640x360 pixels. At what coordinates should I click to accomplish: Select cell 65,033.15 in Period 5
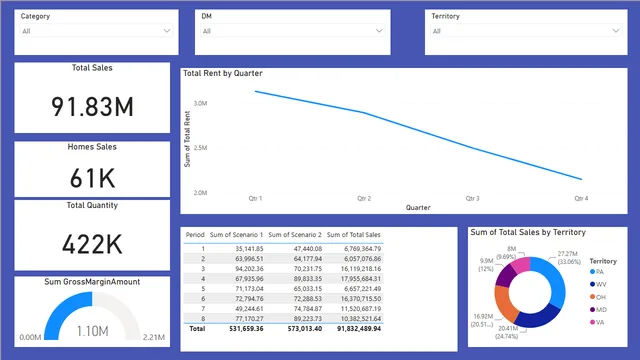[x=308, y=289]
